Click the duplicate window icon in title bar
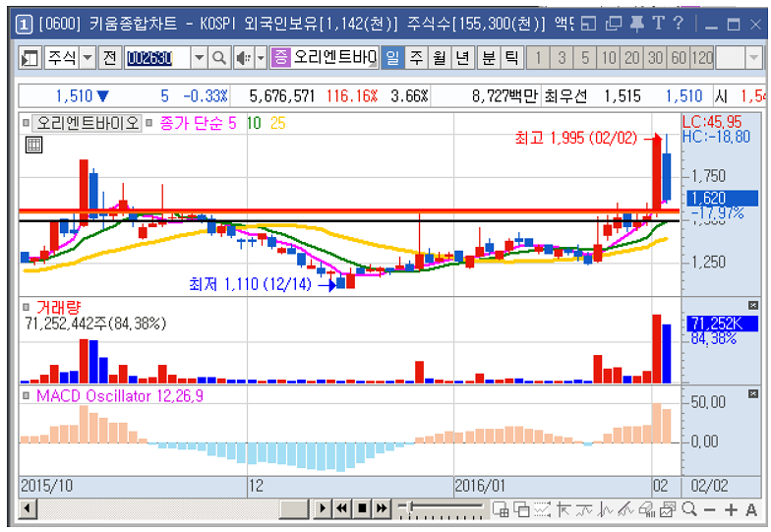This screenshot has width=771, height=532. click(613, 24)
